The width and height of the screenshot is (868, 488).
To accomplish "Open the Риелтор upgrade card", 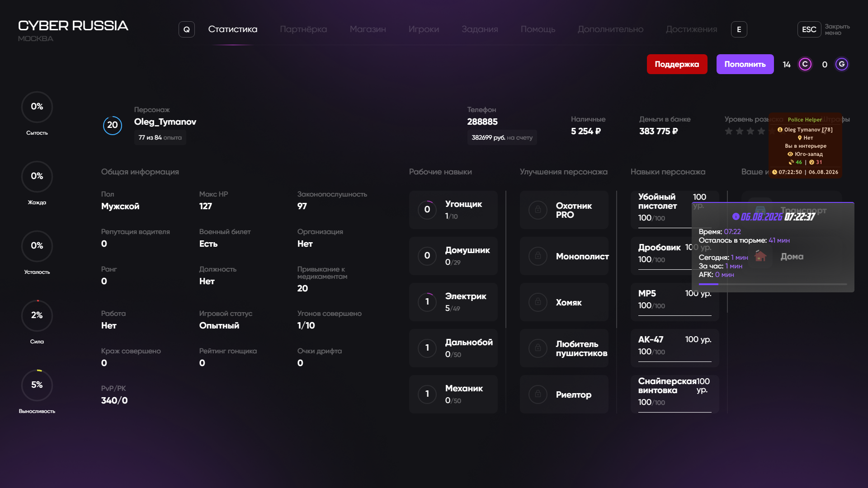I will pyautogui.click(x=564, y=394).
